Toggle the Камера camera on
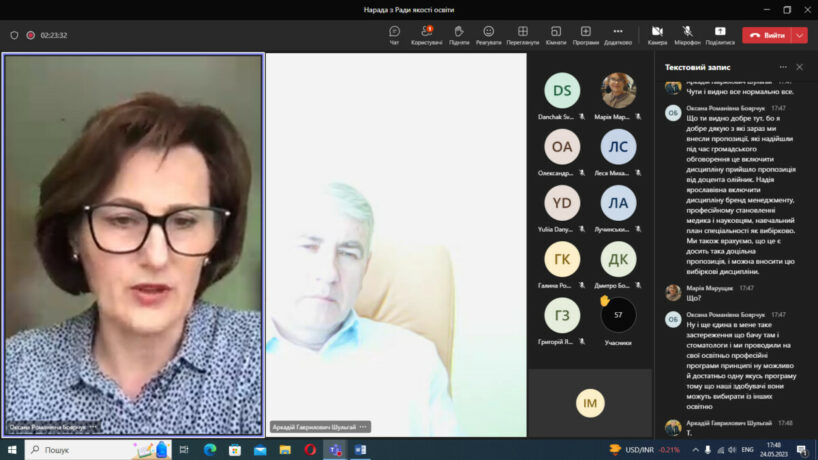This screenshot has width=818, height=460. (x=657, y=34)
